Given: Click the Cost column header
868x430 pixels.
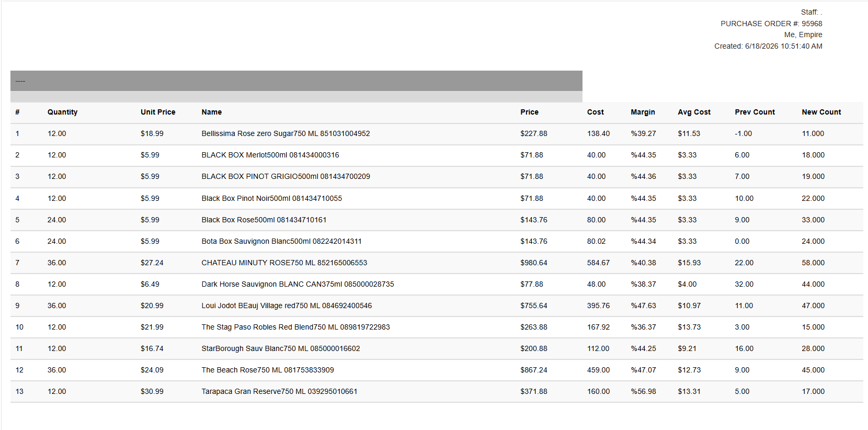Looking at the screenshot, I should (x=596, y=112).
